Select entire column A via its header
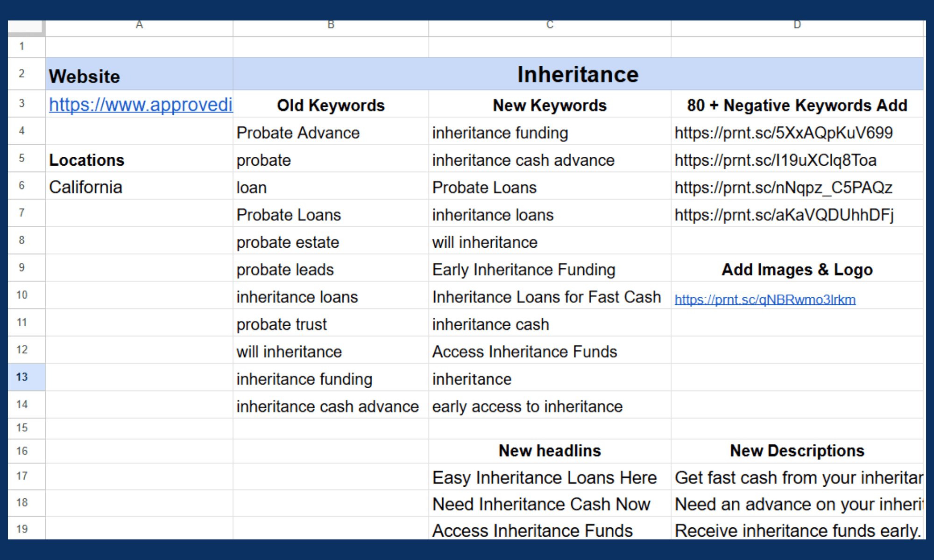The image size is (934, 560). click(139, 27)
